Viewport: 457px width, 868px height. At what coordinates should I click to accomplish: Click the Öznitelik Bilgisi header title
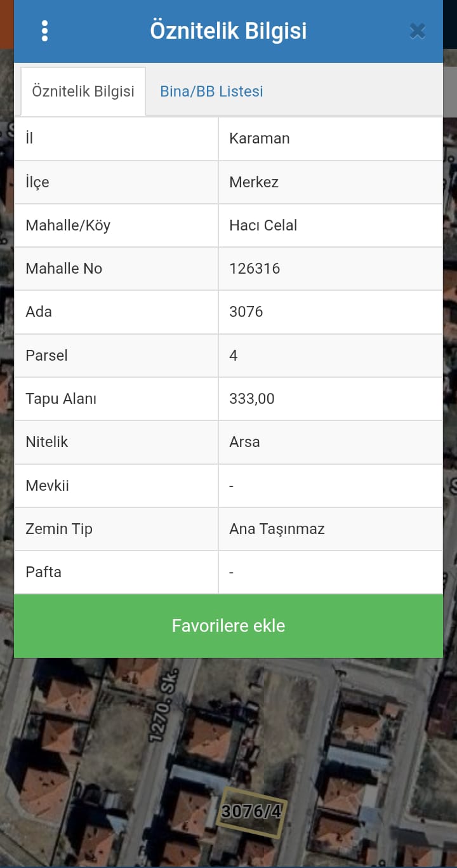[228, 30]
